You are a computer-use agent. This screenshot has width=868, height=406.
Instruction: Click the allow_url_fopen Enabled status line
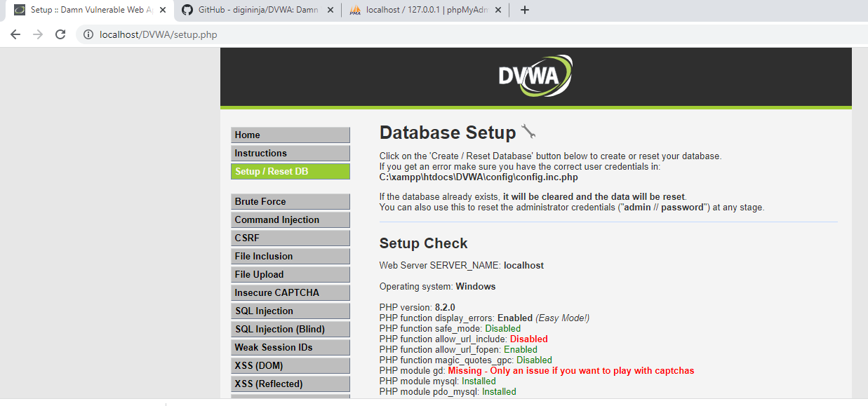pyautogui.click(x=458, y=349)
